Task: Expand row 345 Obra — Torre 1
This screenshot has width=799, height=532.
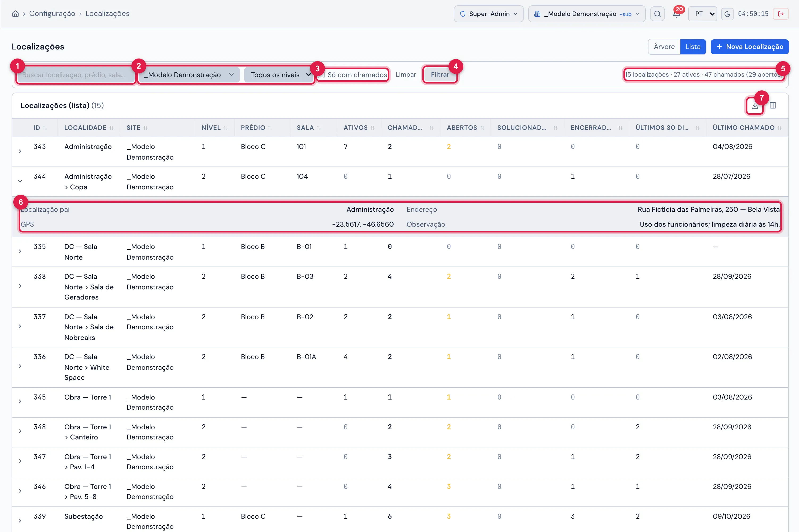Action: [x=20, y=402]
